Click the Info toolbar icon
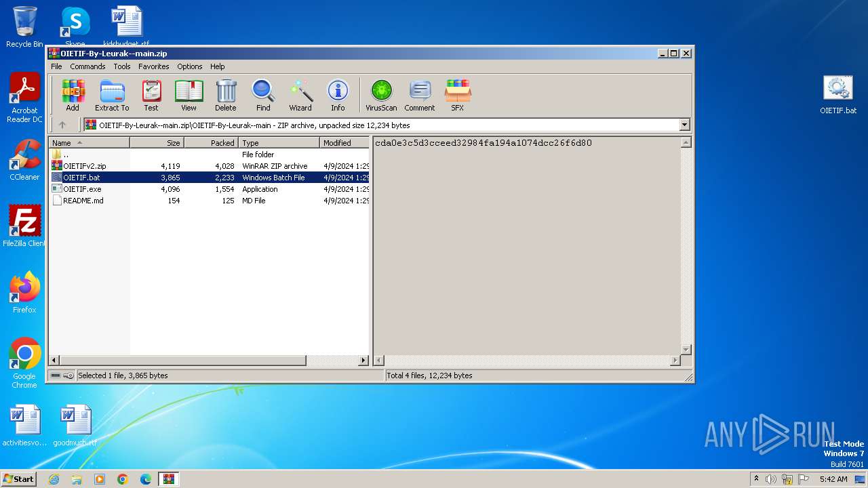 tap(338, 95)
